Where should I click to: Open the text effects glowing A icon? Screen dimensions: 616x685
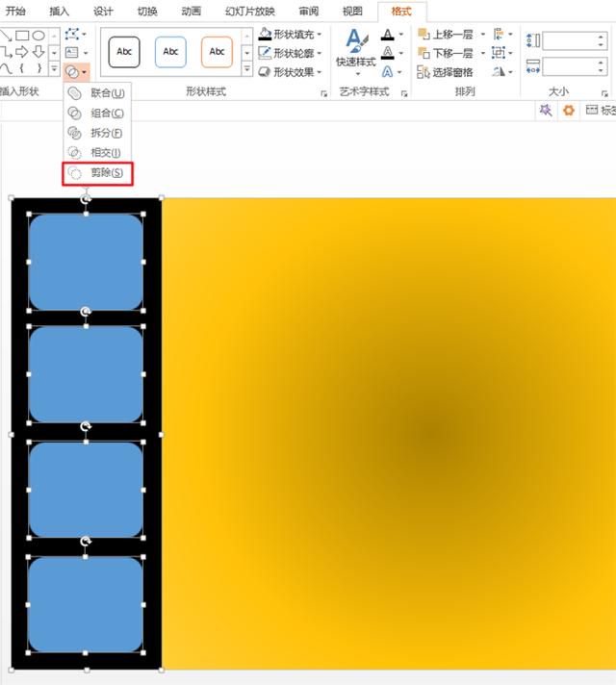pyautogui.click(x=387, y=71)
